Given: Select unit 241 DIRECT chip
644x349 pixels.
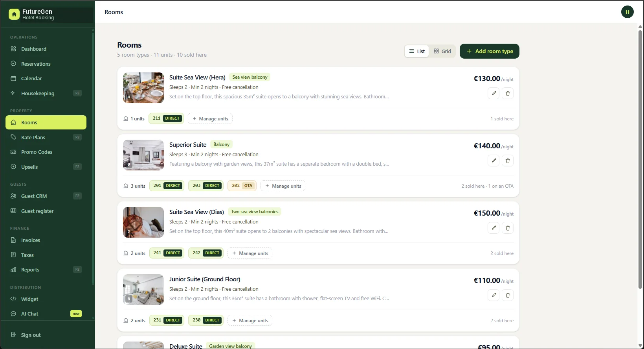Looking at the screenshot, I should click(x=167, y=253).
